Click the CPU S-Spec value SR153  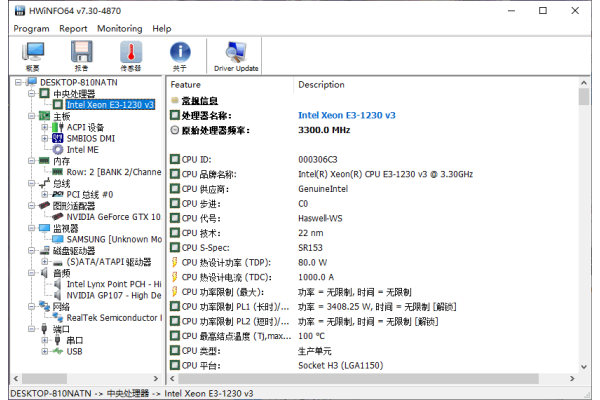pyautogui.click(x=310, y=248)
